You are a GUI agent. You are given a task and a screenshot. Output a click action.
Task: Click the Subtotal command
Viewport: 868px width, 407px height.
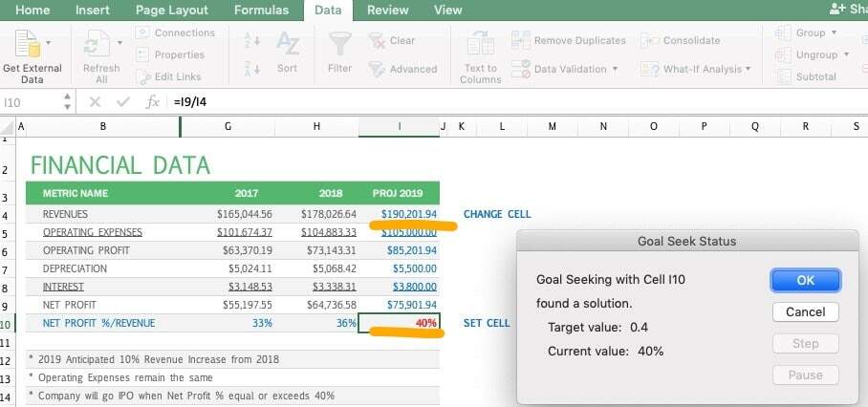(x=806, y=76)
